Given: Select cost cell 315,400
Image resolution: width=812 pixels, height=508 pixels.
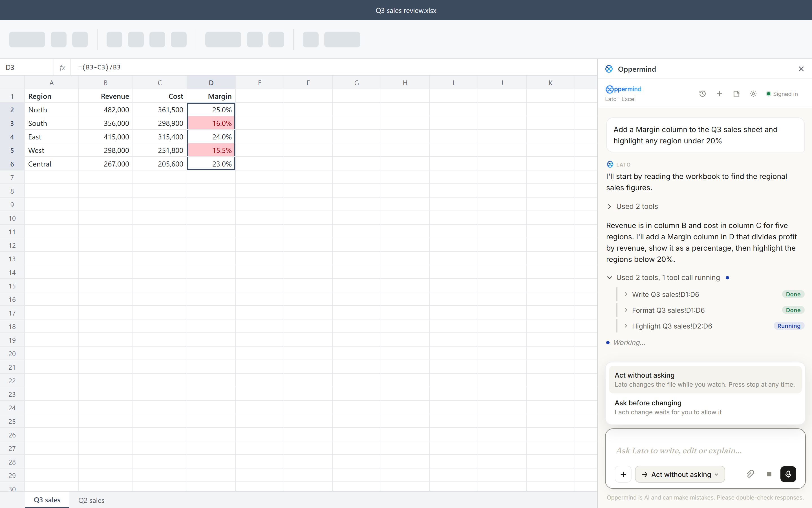Looking at the screenshot, I should click(160, 137).
